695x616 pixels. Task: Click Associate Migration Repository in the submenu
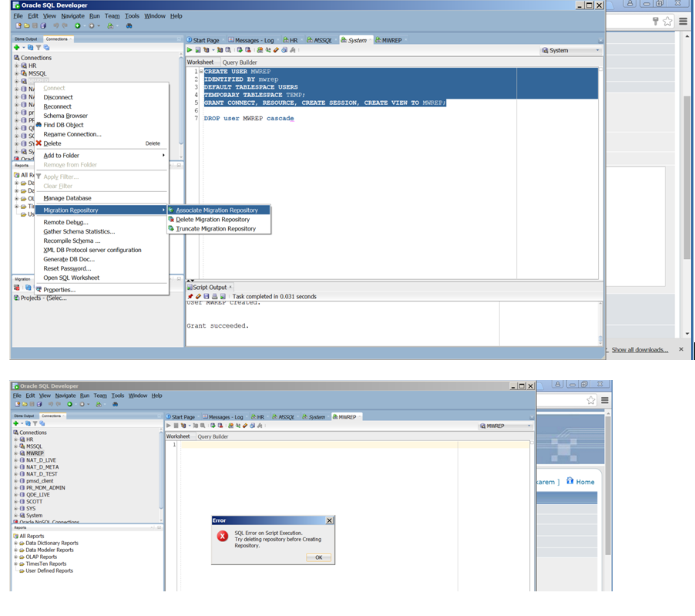(x=217, y=210)
